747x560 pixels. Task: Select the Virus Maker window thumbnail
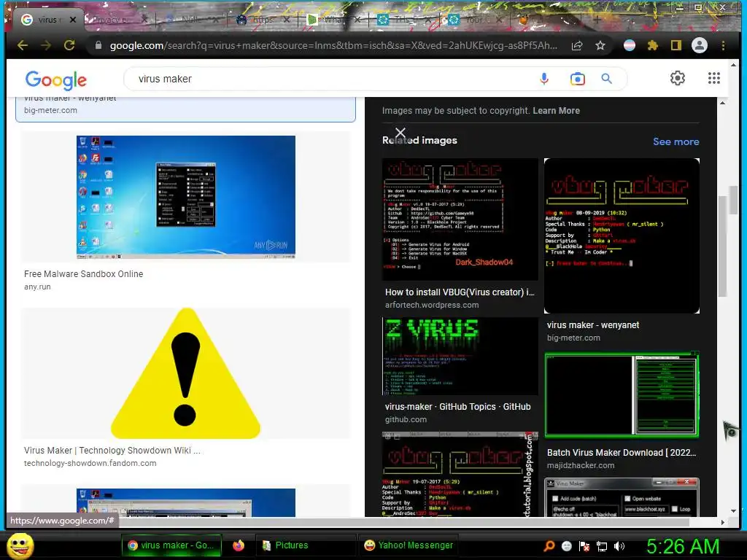tap(622, 497)
